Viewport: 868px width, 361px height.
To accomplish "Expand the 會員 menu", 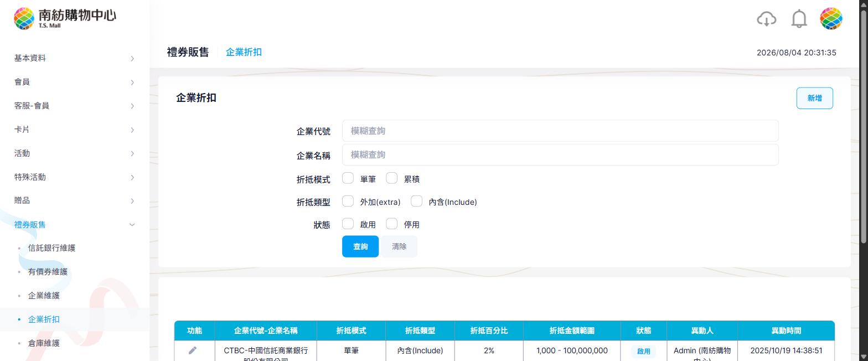I will click(x=75, y=82).
